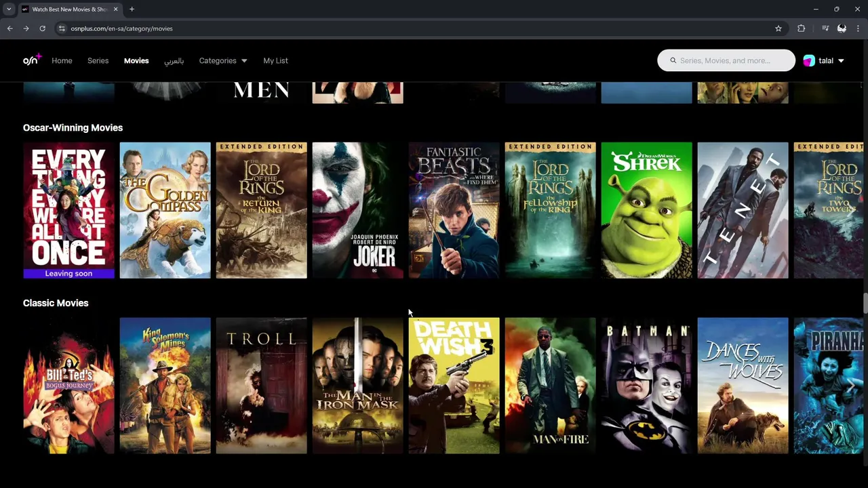Click the page vertical scrollbar thumb
This screenshot has height=488, width=868.
[x=865, y=304]
